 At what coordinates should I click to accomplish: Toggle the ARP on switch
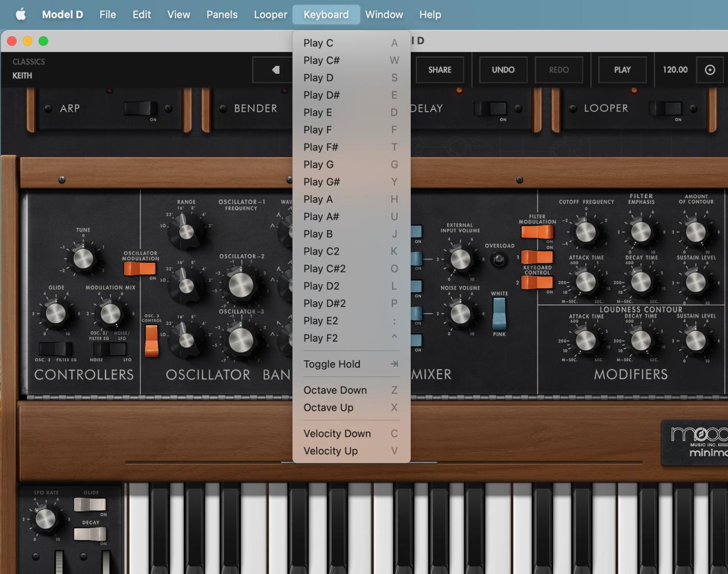pyautogui.click(x=141, y=109)
